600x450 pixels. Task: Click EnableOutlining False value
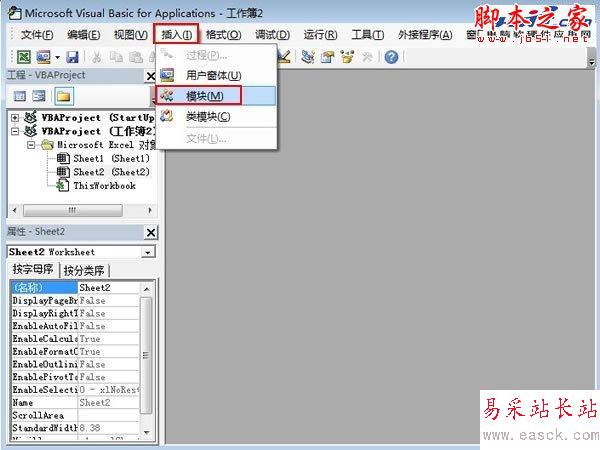pyautogui.click(x=109, y=364)
